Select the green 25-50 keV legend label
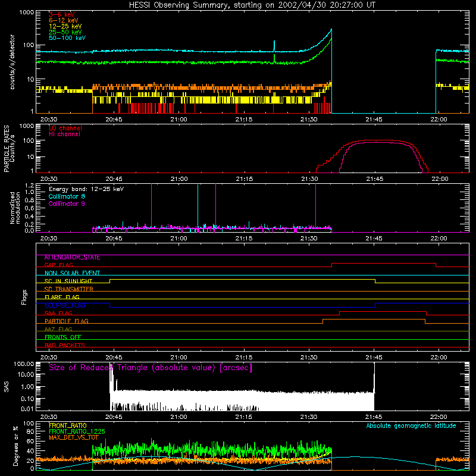Viewport: 476px width, 476px height. [65, 32]
